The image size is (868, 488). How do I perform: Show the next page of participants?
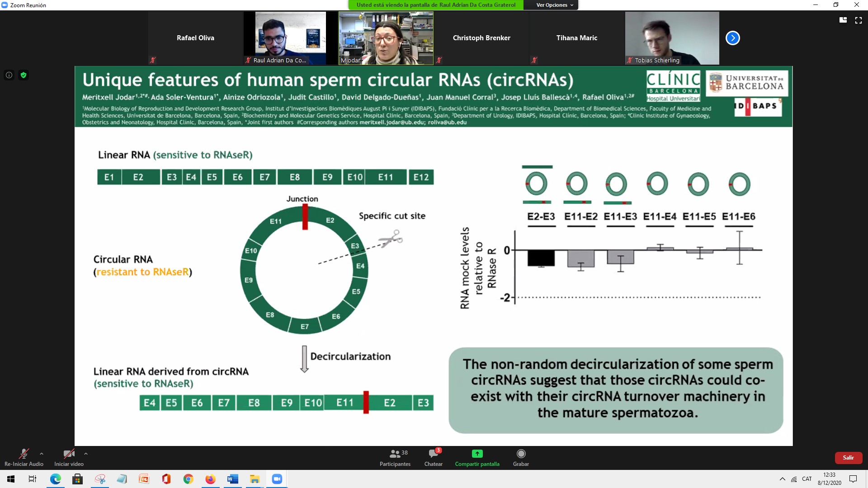pos(732,38)
